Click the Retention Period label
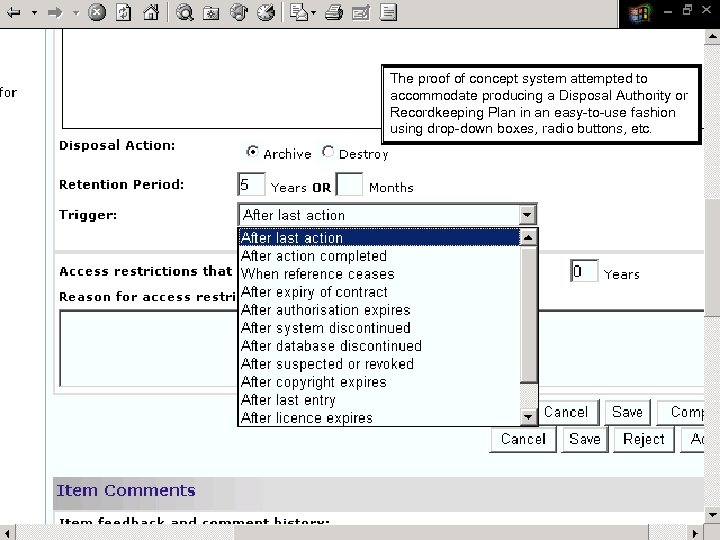This screenshot has width=720, height=540. click(x=121, y=185)
